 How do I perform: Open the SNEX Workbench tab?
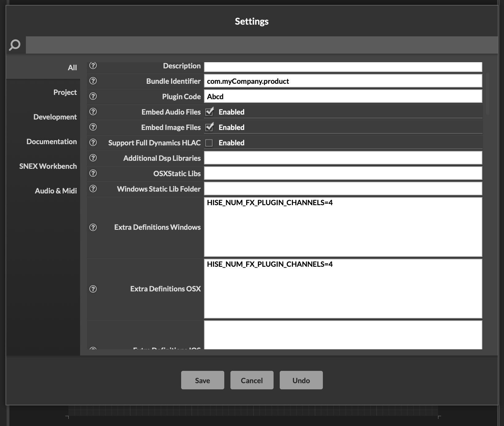coord(43,166)
